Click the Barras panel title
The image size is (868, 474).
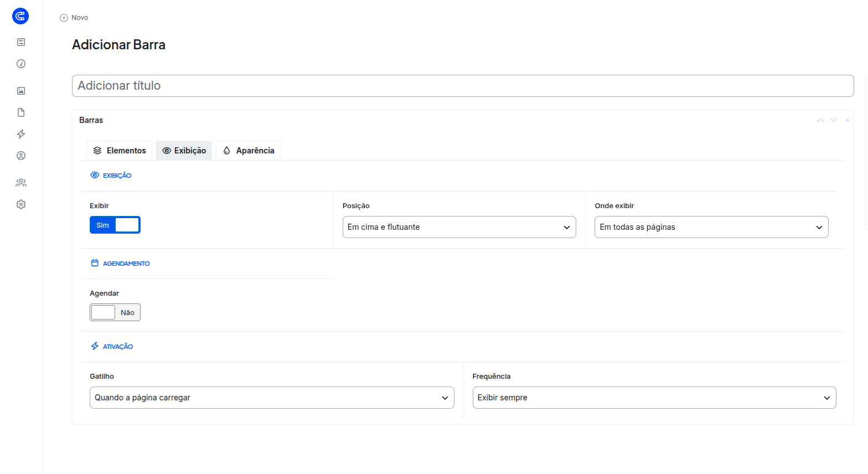point(91,120)
